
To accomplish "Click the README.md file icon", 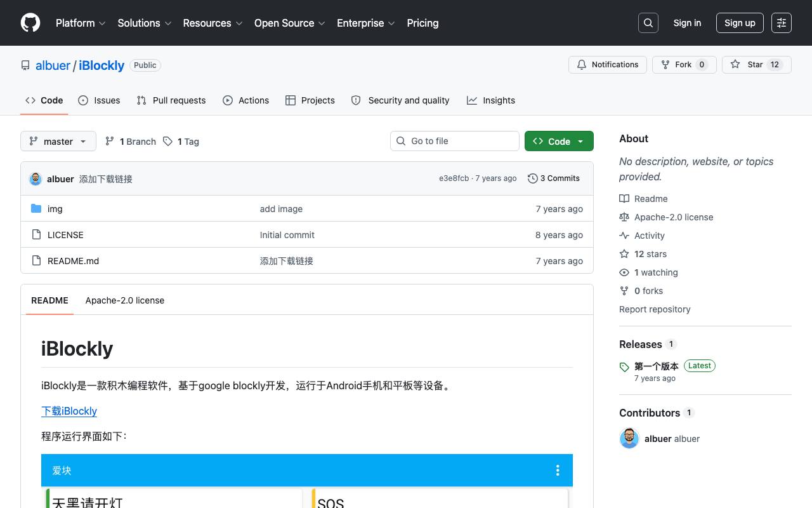I will (x=36, y=261).
